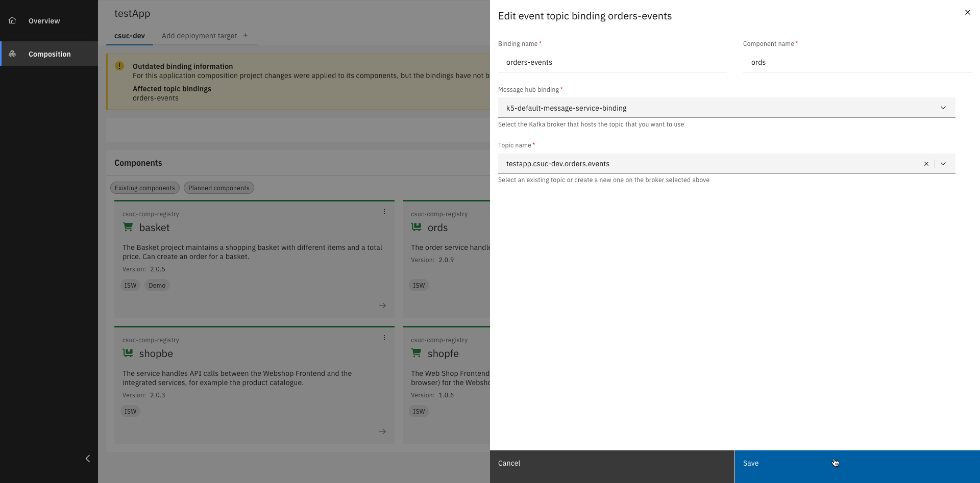Clear the Topic name using the X icon
Screen dimensions: 980x483
(x=926, y=164)
